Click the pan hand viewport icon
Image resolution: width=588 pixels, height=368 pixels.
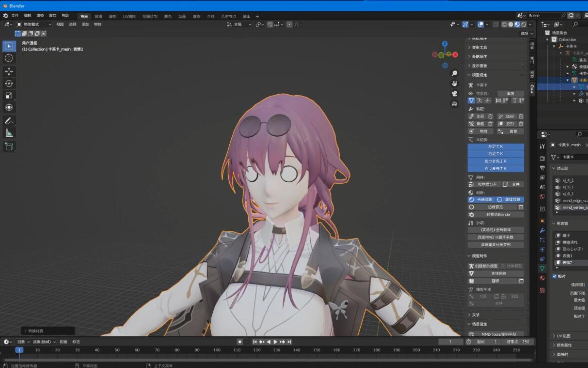pos(454,83)
